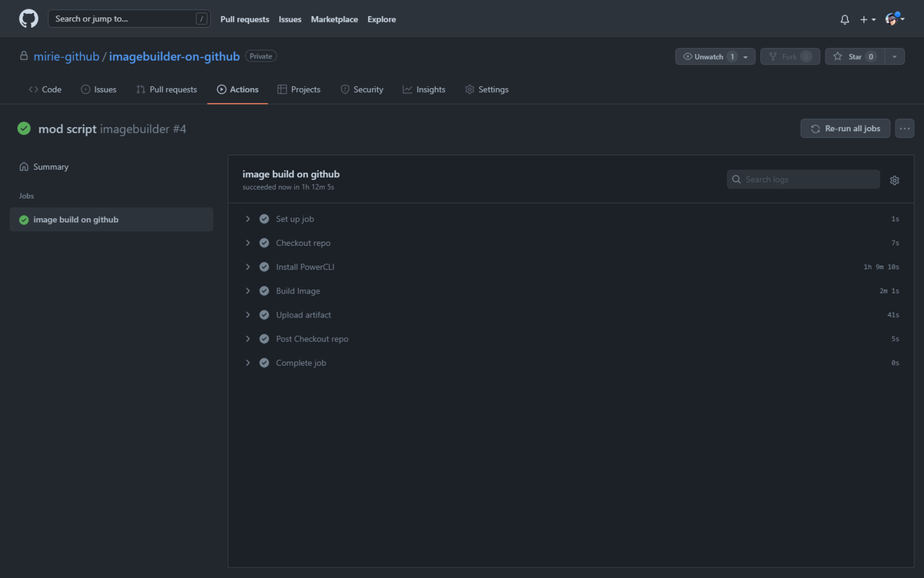This screenshot has width=924, height=578.
Task: Open the Security tab
Action: pos(362,89)
